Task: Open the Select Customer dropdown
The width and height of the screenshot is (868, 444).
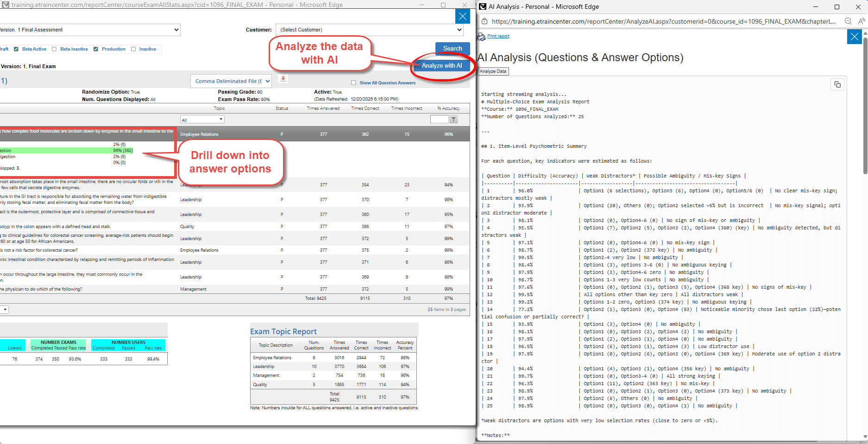Action: click(x=369, y=30)
